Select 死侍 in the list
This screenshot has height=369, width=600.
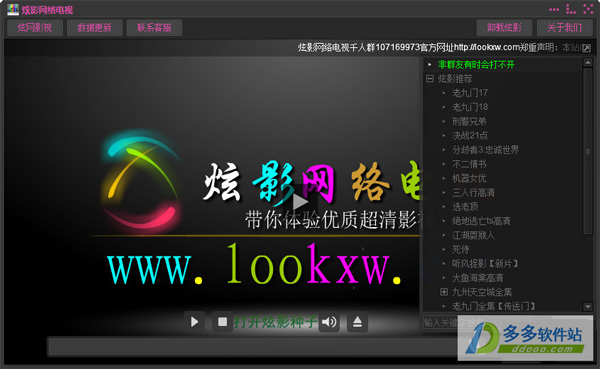[460, 249]
